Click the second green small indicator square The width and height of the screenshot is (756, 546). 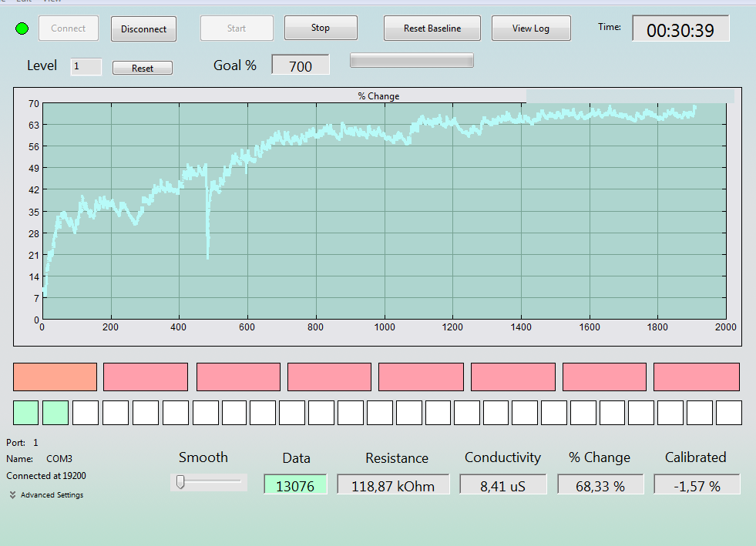pyautogui.click(x=55, y=413)
